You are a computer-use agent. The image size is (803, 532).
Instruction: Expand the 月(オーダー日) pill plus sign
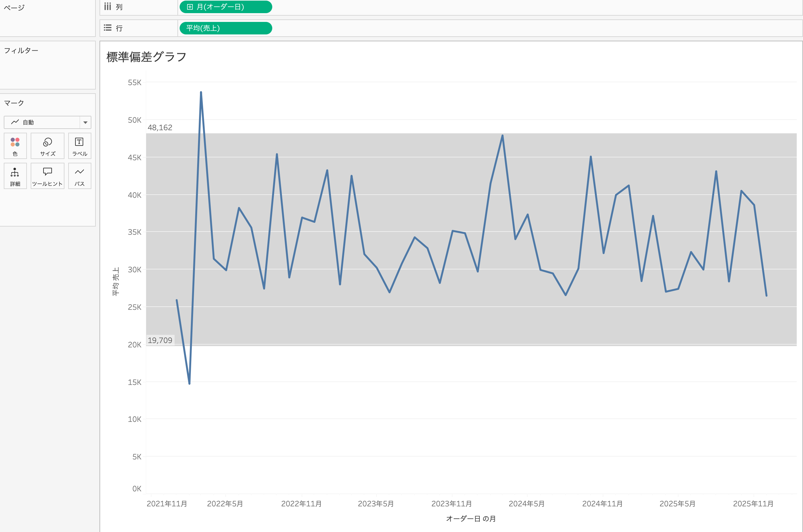tap(190, 7)
